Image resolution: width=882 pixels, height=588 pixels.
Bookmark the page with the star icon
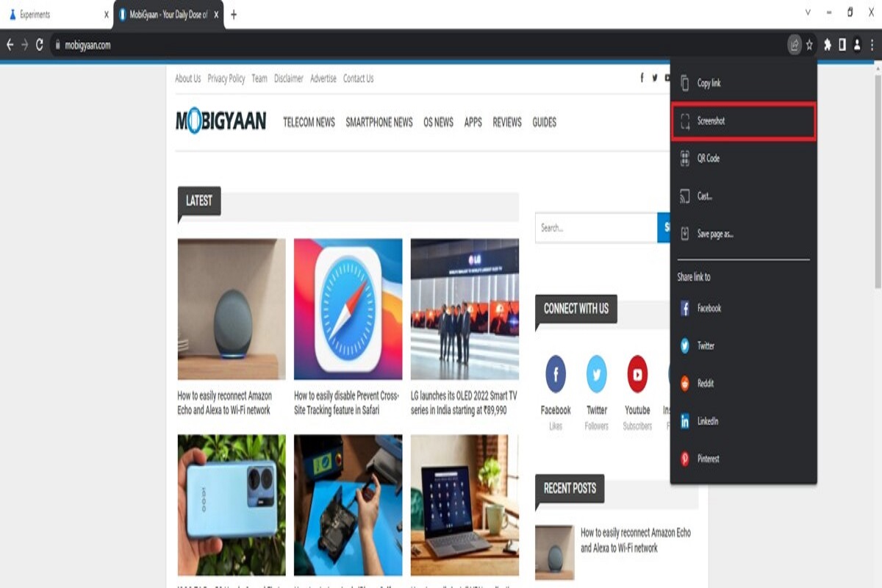coord(809,45)
